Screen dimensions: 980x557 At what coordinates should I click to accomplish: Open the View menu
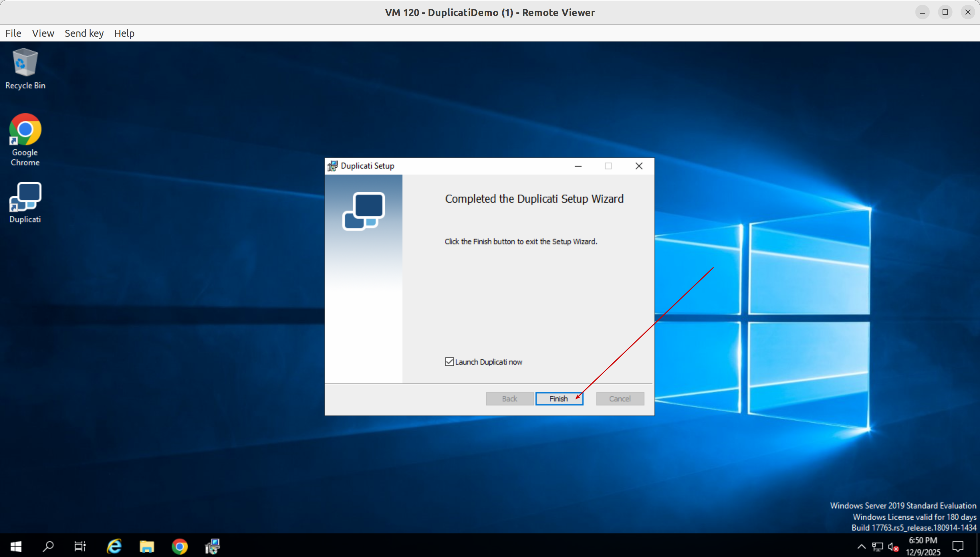tap(43, 33)
